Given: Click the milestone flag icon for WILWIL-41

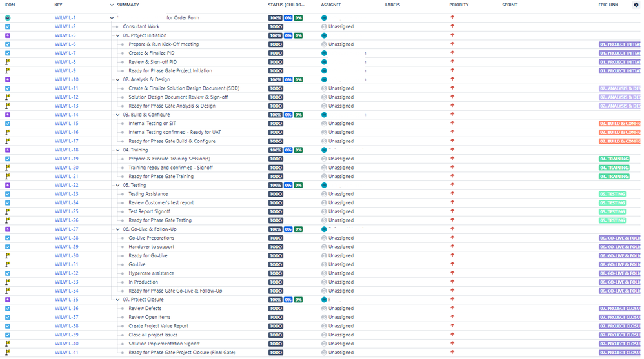Looking at the screenshot, I should 8,353.
